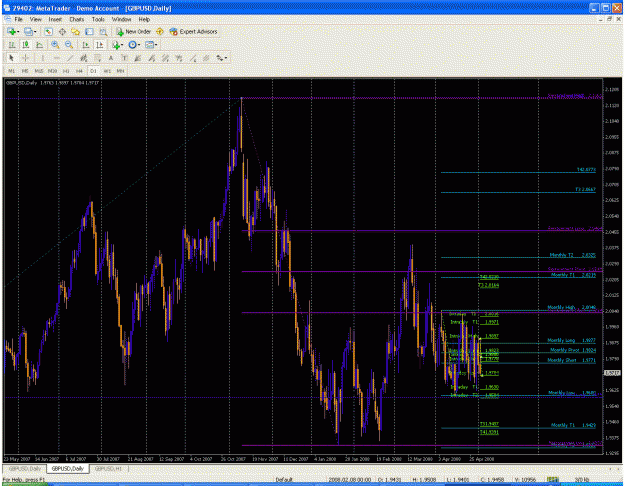The height and width of the screenshot is (486, 625).
Task: Set timeframe to H1
Action: coord(66,71)
